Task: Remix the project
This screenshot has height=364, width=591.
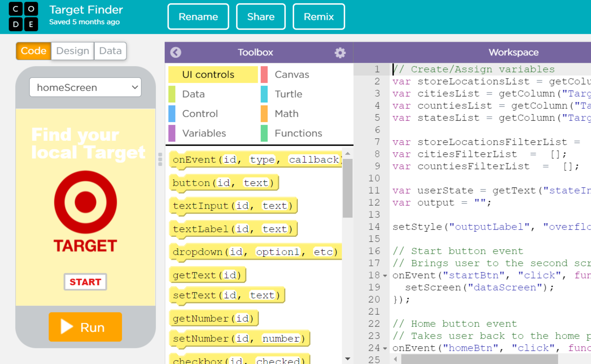Action: [x=319, y=17]
